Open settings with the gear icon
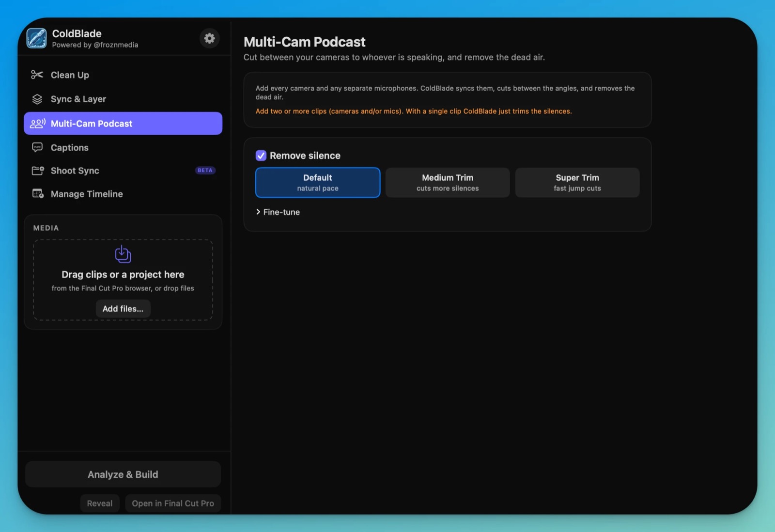 209,38
